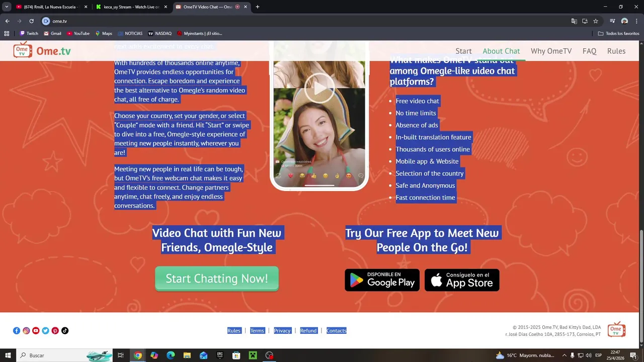Open the Maps bookmark

pos(104,34)
